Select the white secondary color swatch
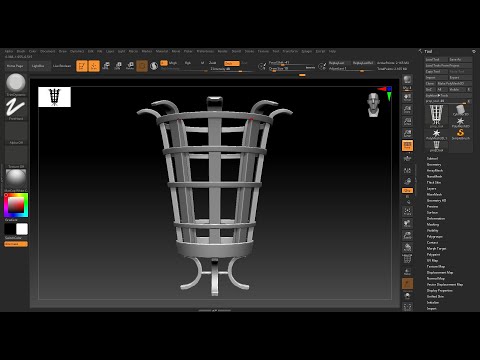Viewport: 480px width, 360px height. (22, 229)
